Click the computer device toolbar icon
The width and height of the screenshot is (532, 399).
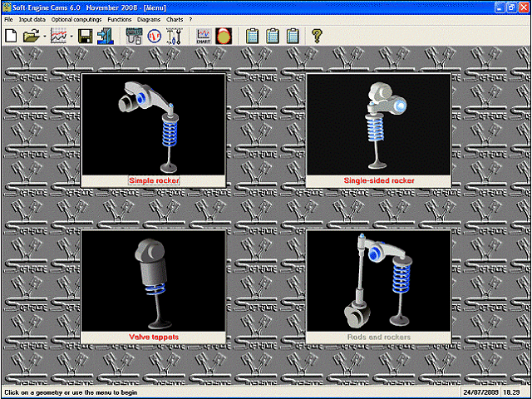point(134,36)
